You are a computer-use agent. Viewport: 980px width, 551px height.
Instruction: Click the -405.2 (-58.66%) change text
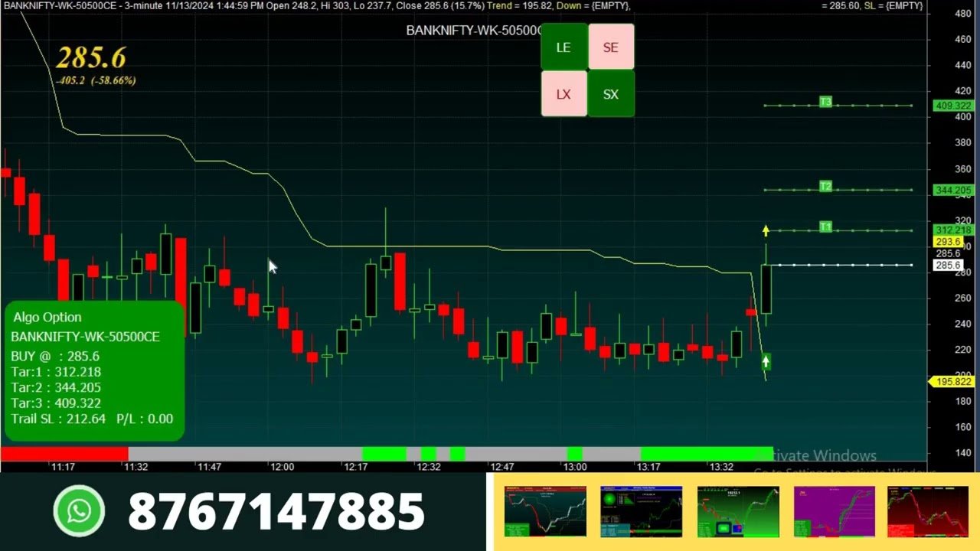tap(96, 80)
